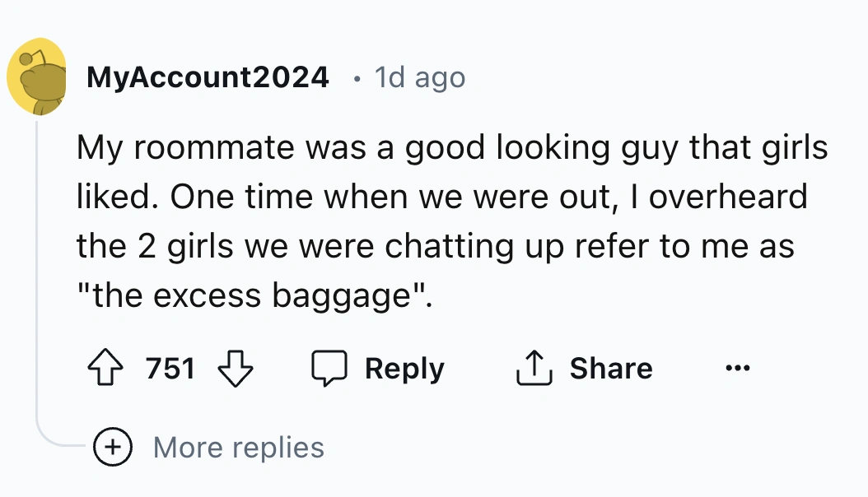Upvote the MyAccount2024 comment
The height and width of the screenshot is (497, 868).
click(105, 369)
